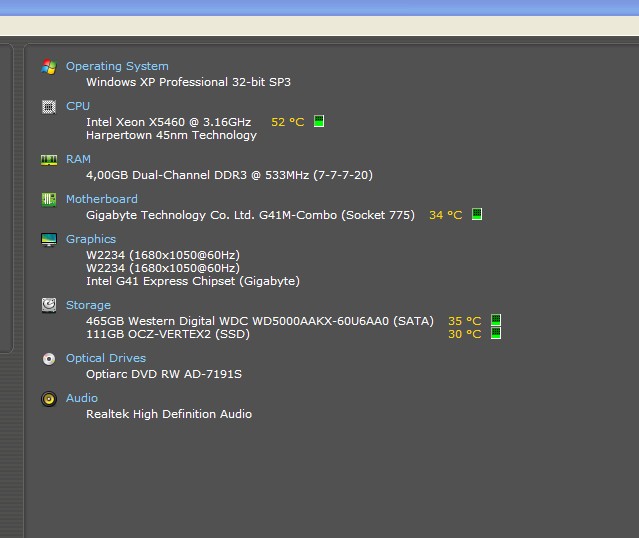Viewport: 639px width, 538px height.
Task: Click the CPU chip icon
Action: pos(49,107)
